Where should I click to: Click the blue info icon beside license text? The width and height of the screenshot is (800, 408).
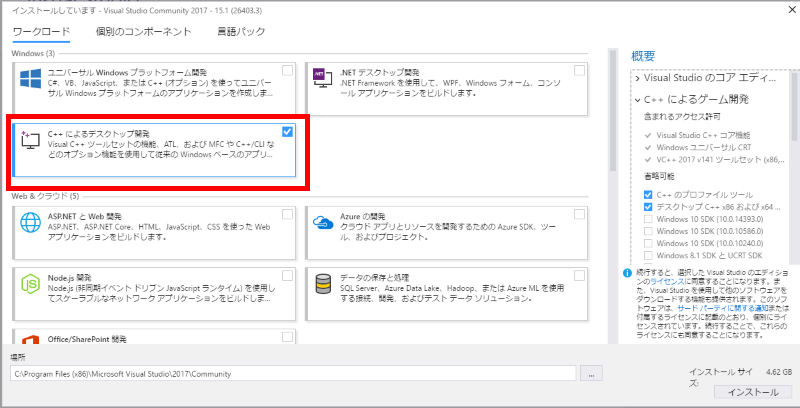tap(628, 272)
